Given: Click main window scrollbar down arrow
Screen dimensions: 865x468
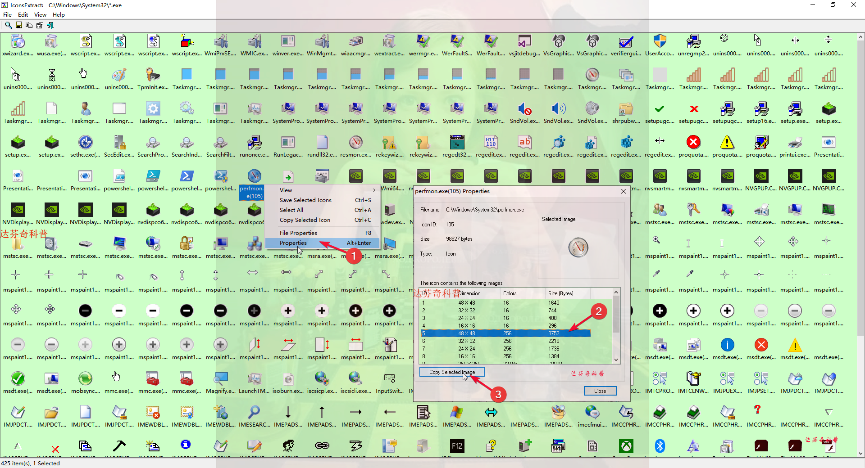Looking at the screenshot, I should pyautogui.click(x=861, y=453).
